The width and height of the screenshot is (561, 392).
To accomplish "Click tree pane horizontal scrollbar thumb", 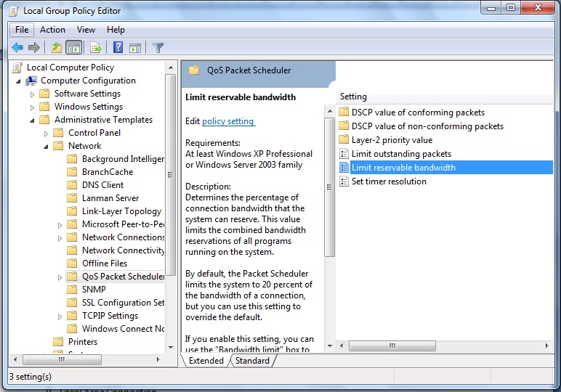I will point(62,359).
